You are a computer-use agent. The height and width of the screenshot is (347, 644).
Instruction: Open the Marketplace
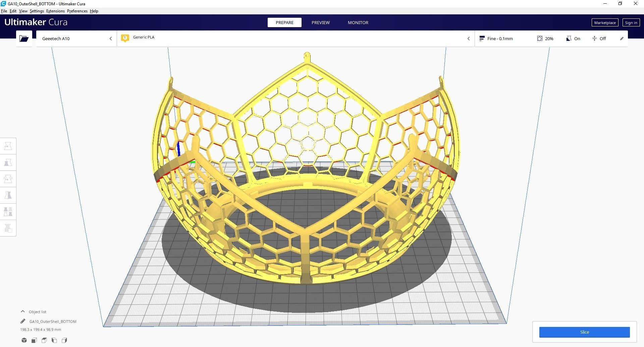[x=605, y=23]
